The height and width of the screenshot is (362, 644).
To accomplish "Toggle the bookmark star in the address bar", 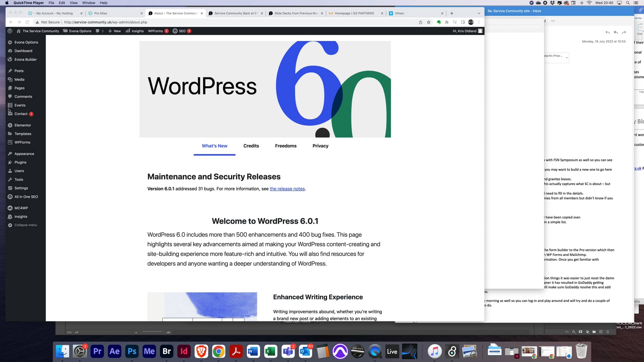I will [429, 22].
